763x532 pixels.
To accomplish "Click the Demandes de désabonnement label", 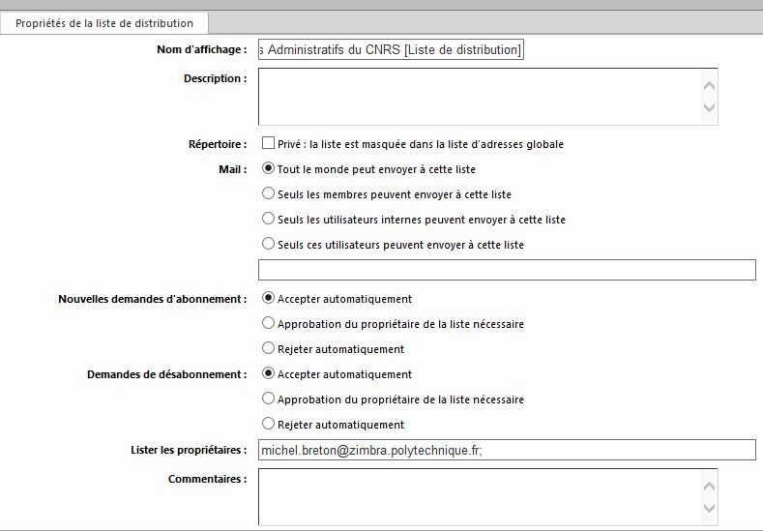I will pos(167,374).
